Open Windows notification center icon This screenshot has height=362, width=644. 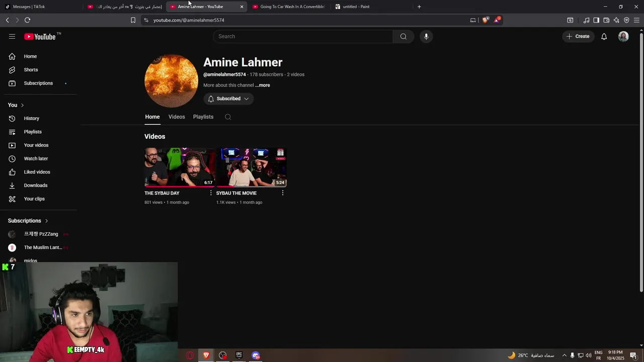point(633,355)
